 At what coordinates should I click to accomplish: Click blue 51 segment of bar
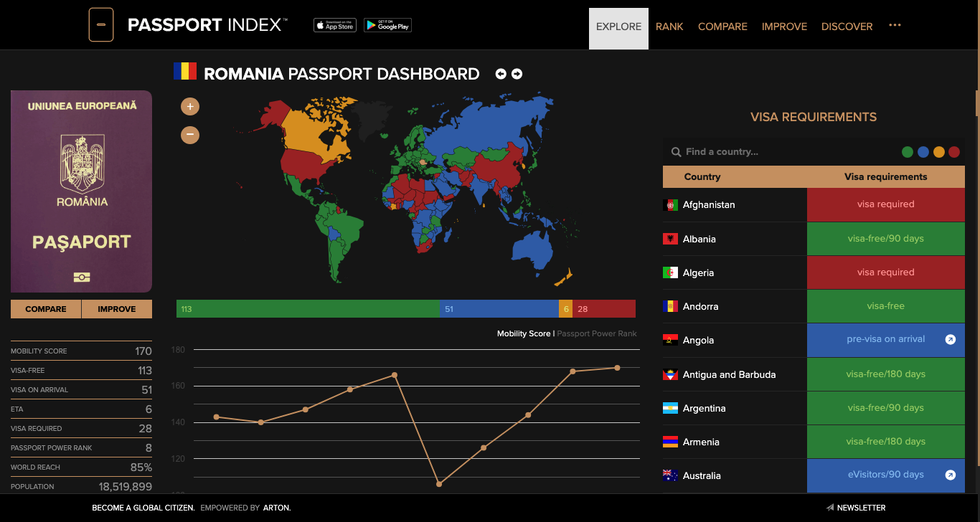[x=499, y=309]
